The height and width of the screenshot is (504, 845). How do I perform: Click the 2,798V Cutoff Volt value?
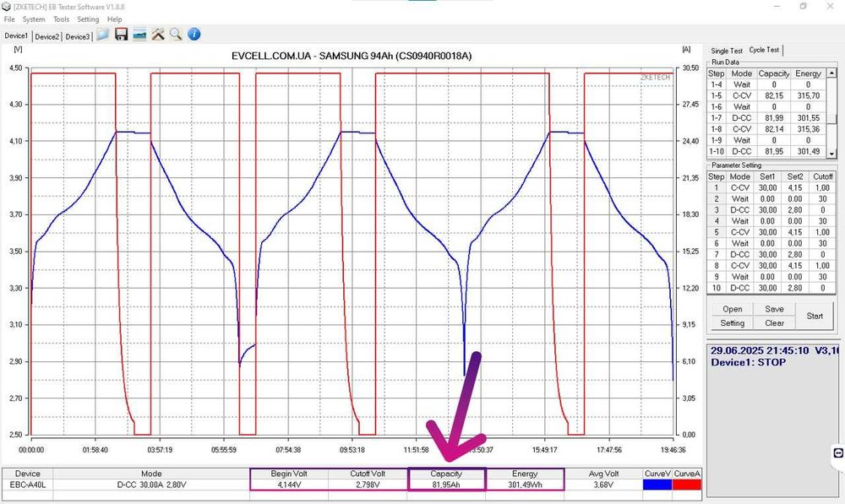click(x=368, y=485)
